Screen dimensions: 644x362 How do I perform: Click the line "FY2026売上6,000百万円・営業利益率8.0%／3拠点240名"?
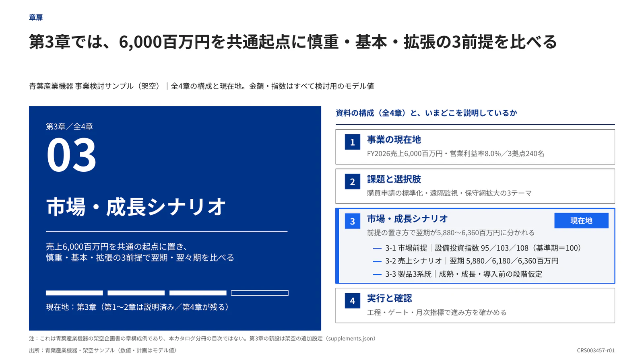[456, 154]
